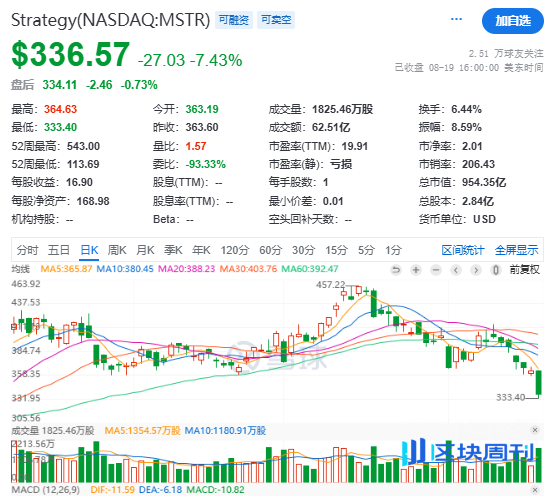Click the 最低 value 333.40 in stats
The width and height of the screenshot is (558, 496).
(60, 127)
